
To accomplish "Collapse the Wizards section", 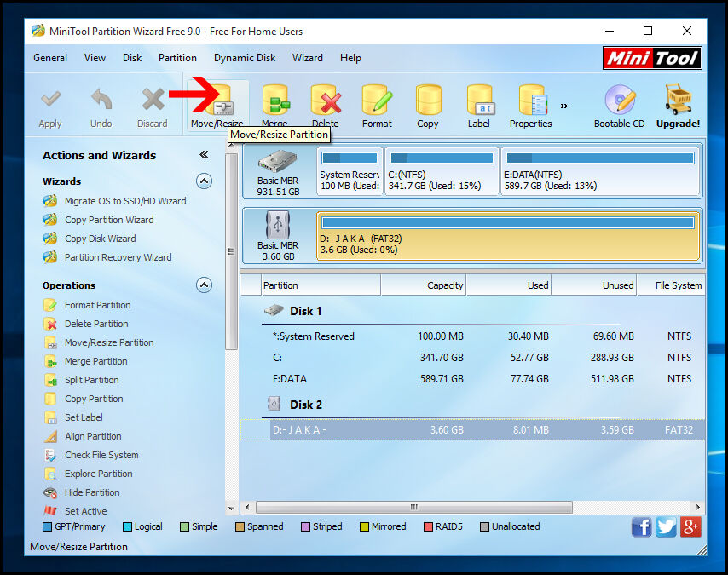I will coord(205,181).
